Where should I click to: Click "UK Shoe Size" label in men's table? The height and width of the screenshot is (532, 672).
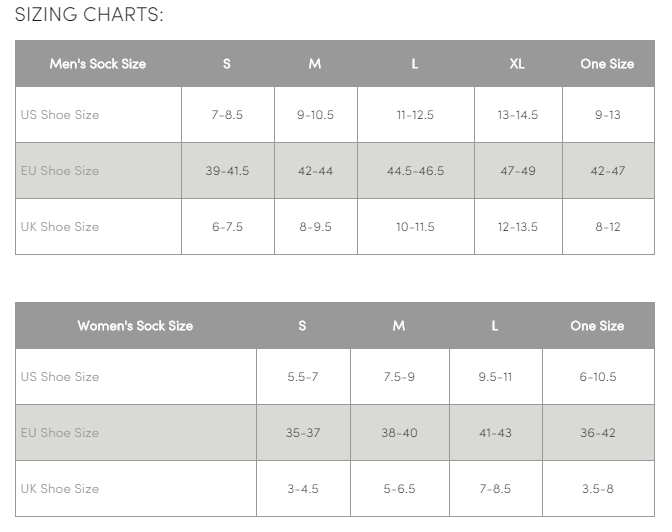point(60,227)
